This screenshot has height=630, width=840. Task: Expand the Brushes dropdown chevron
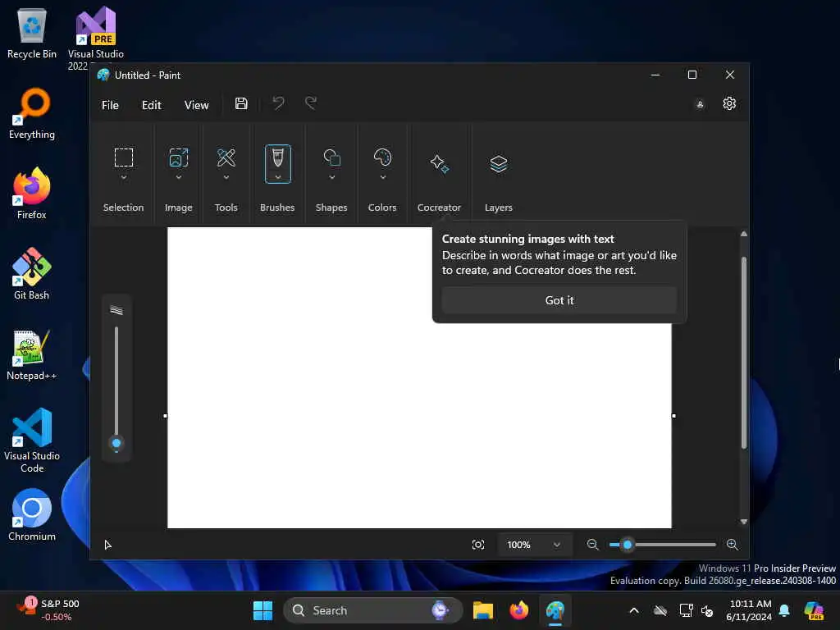pos(277,177)
